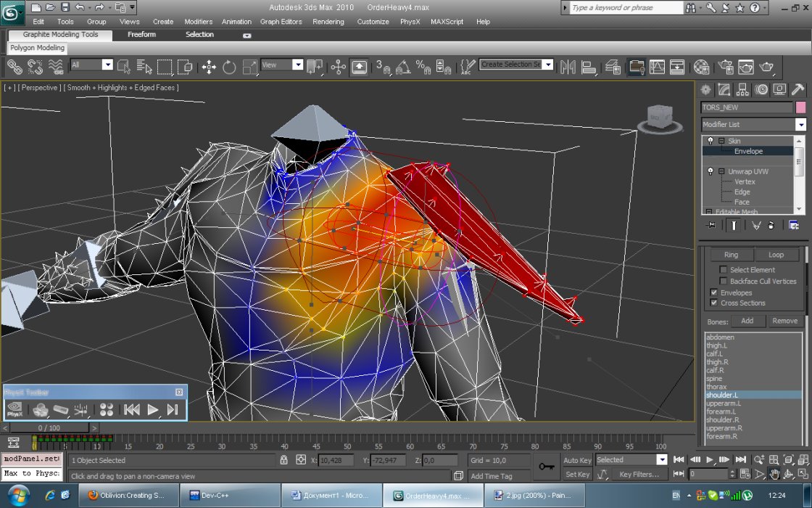Click the Remove bones button
Screen dimensions: 812x508
(x=785, y=321)
